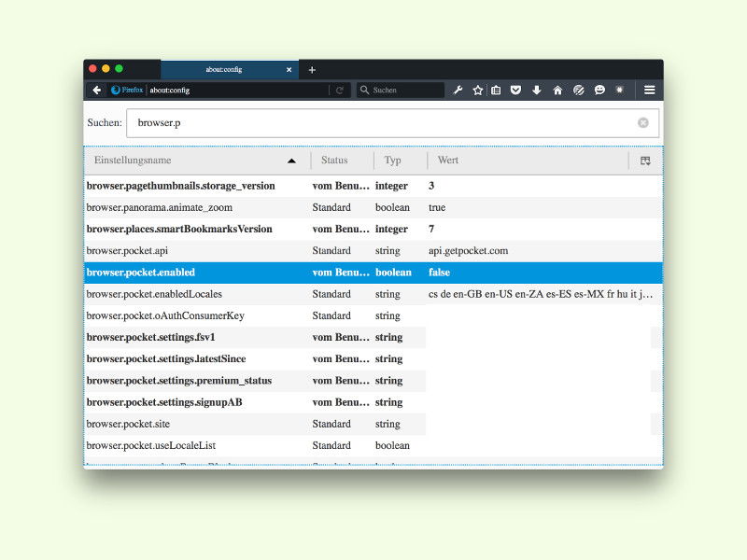747x560 pixels.
Task: Close the about:config tab
Action: click(x=289, y=70)
